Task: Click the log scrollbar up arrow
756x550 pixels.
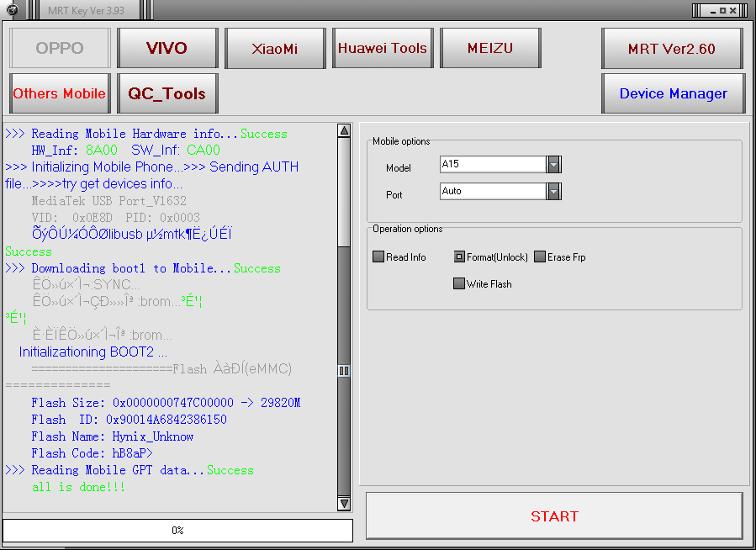Action: tap(344, 130)
